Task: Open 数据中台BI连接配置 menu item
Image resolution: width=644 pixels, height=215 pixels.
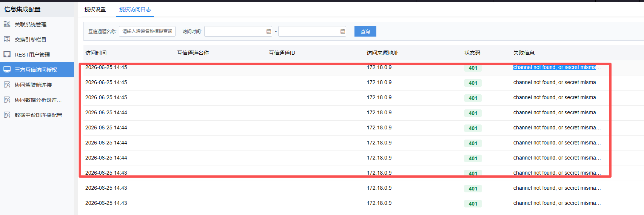Action: pyautogui.click(x=37, y=115)
